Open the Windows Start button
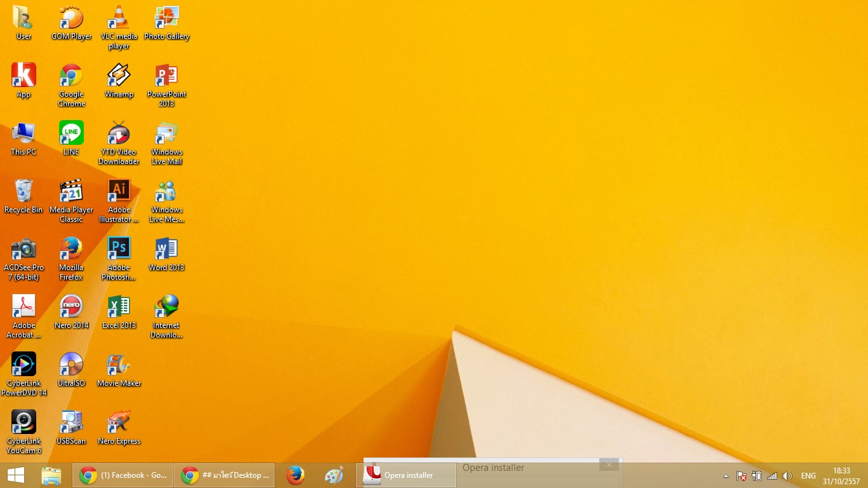The image size is (868, 488). click(x=16, y=475)
